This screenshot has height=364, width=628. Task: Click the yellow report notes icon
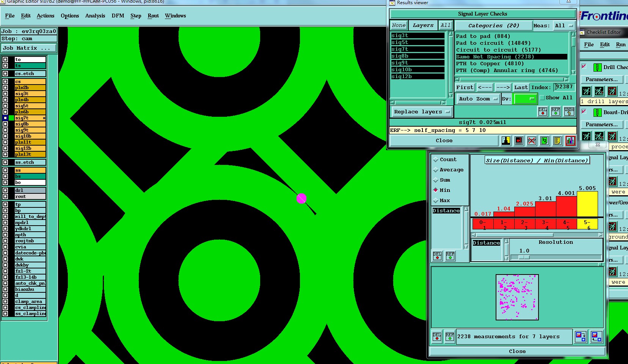(557, 141)
